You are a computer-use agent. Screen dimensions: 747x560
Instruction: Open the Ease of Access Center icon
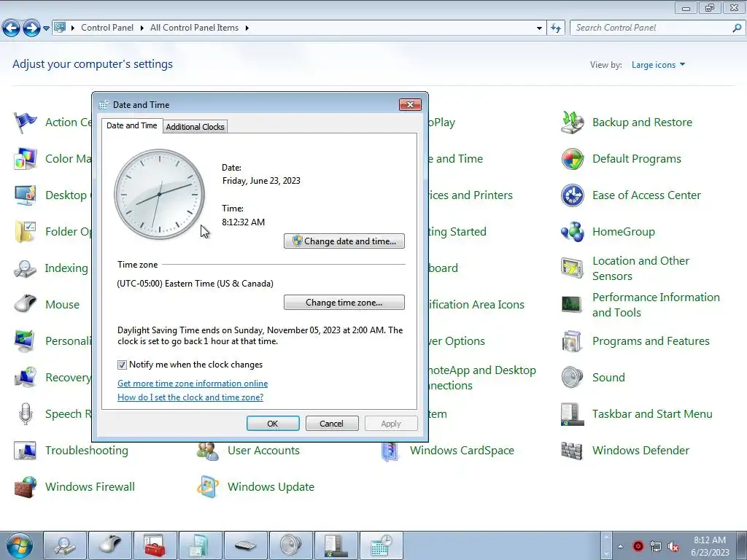coord(572,195)
